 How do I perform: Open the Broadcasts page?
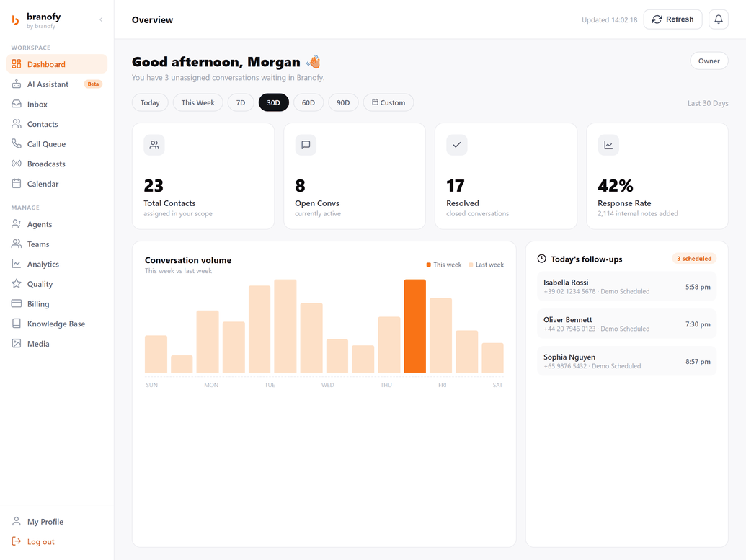(x=57, y=164)
